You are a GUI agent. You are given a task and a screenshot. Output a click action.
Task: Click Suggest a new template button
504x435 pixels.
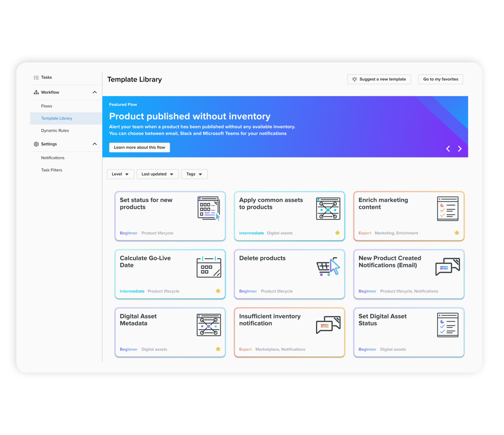(379, 79)
